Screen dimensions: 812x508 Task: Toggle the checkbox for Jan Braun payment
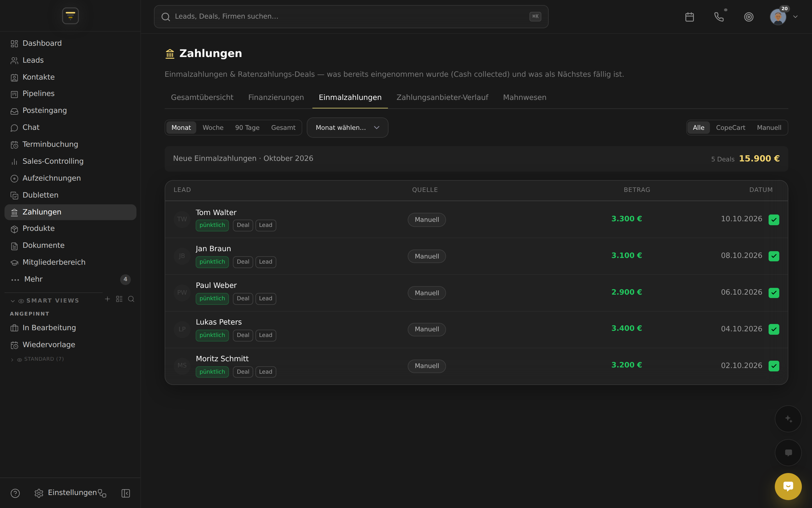click(x=774, y=256)
